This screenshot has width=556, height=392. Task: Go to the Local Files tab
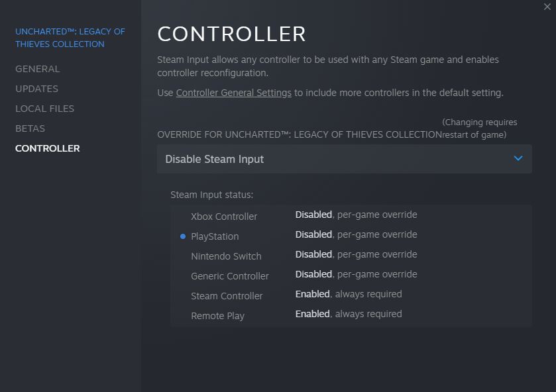click(x=45, y=109)
